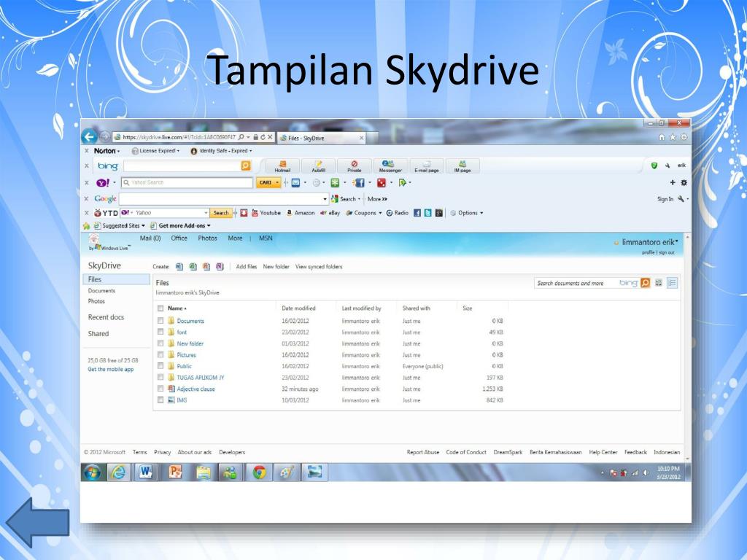The image size is (747, 560).
Task: Click the Add files link
Action: click(247, 267)
